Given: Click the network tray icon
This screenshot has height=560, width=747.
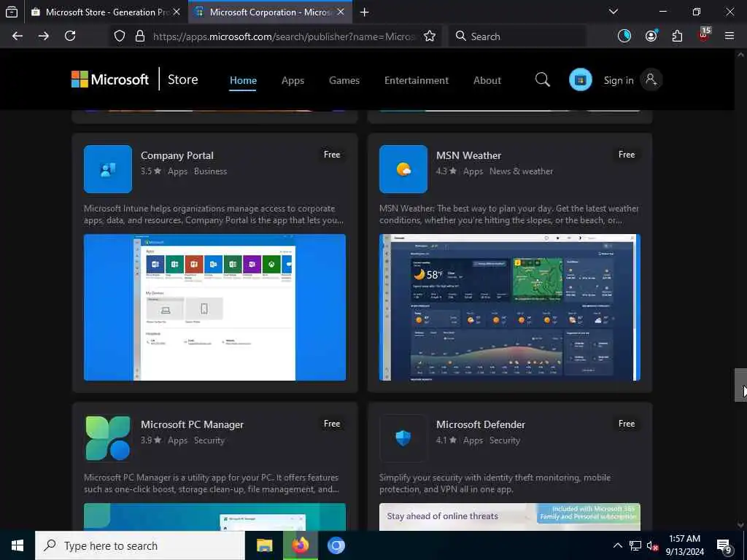Looking at the screenshot, I should coord(635,545).
